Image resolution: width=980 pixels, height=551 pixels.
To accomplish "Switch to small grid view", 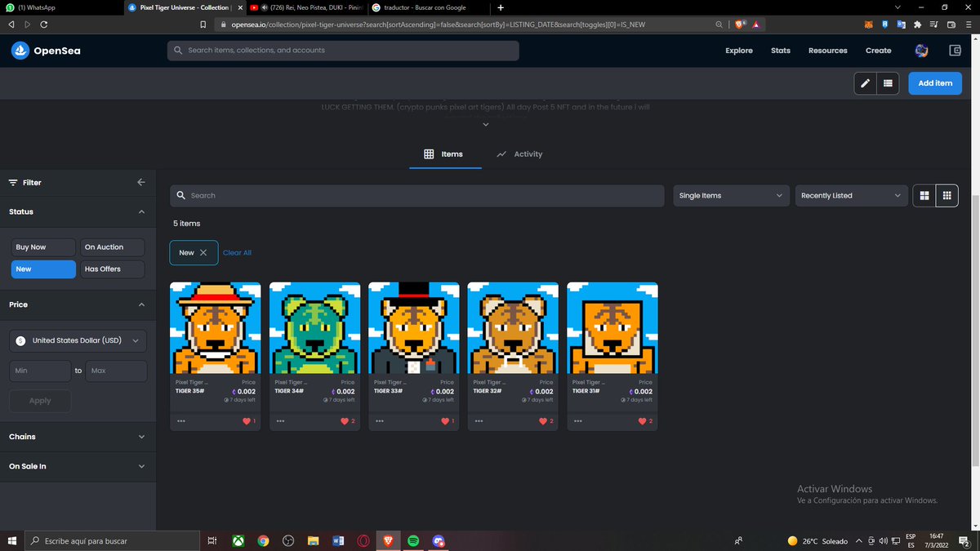I will (947, 195).
